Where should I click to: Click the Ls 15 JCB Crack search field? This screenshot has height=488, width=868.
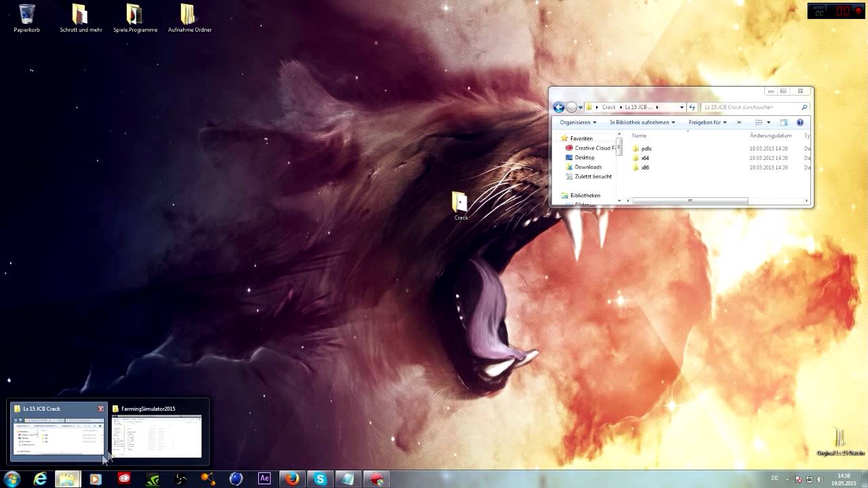tap(755, 107)
